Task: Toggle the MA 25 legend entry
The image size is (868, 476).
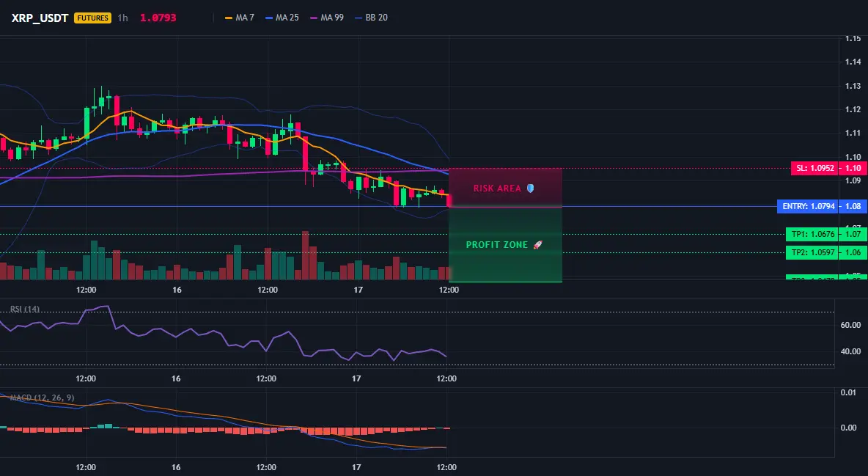Action: coord(282,18)
